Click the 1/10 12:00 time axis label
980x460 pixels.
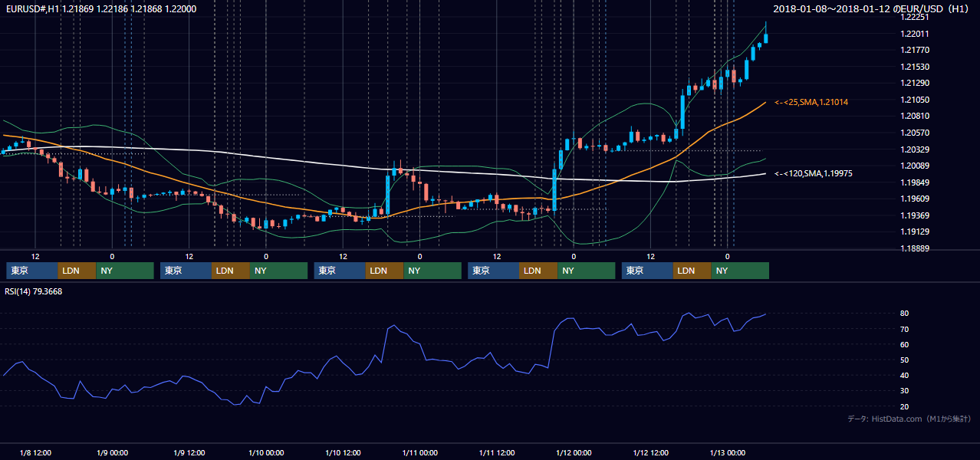point(343,453)
